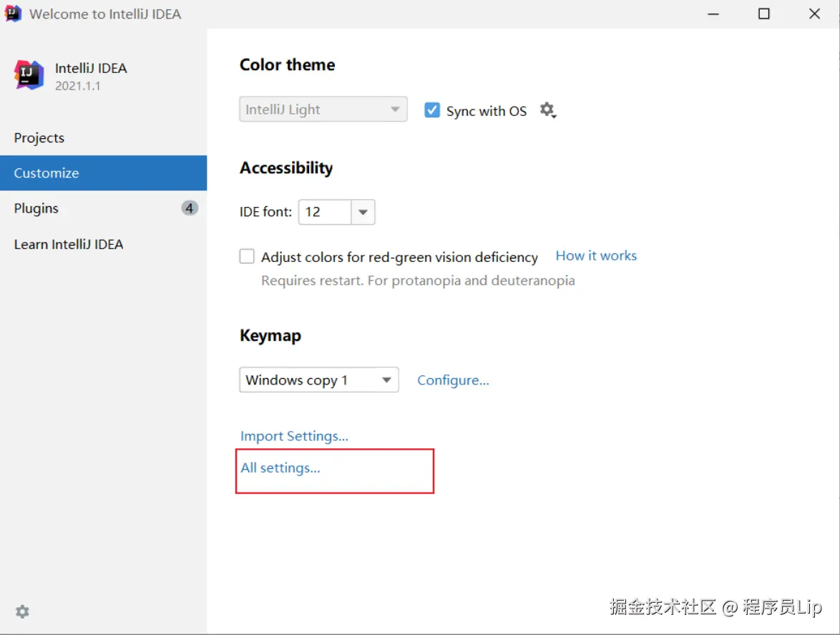Viewport: 840px width, 635px height.
Task: Open All settings... link
Action: 280,467
